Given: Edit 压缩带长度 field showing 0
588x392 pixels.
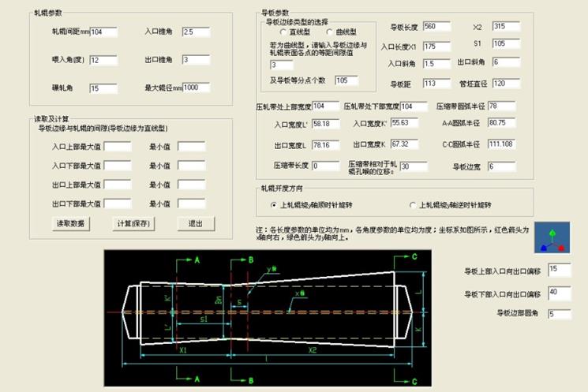Looking at the screenshot, I should pyautogui.click(x=326, y=166).
